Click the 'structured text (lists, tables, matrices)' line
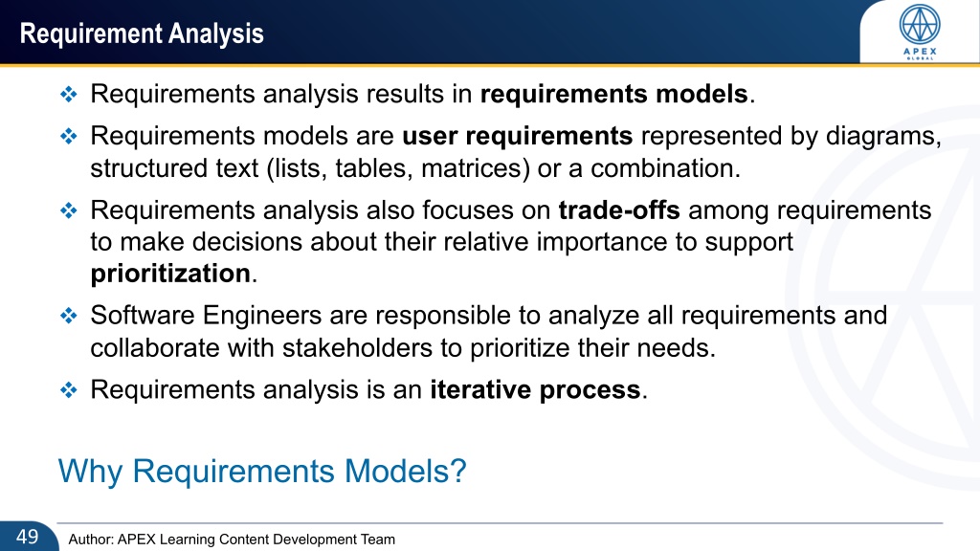Screen dimensions: 980x551 click(x=415, y=168)
